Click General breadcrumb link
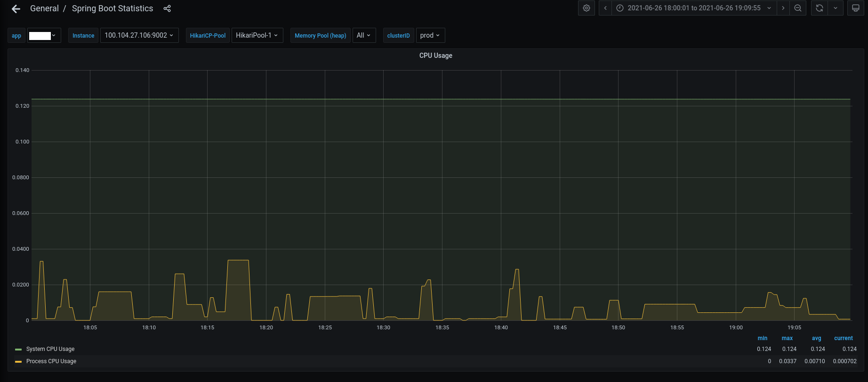868x382 pixels. [x=44, y=8]
